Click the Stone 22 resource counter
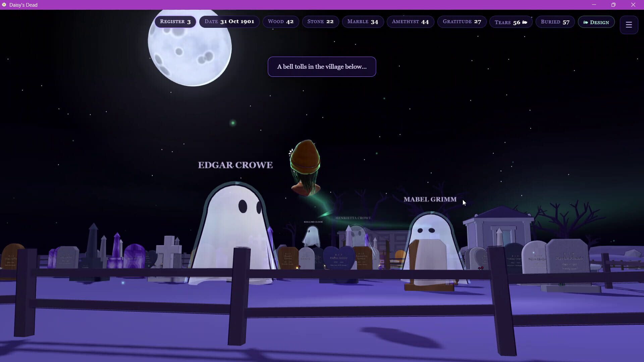This screenshot has width=644, height=362. tap(320, 22)
